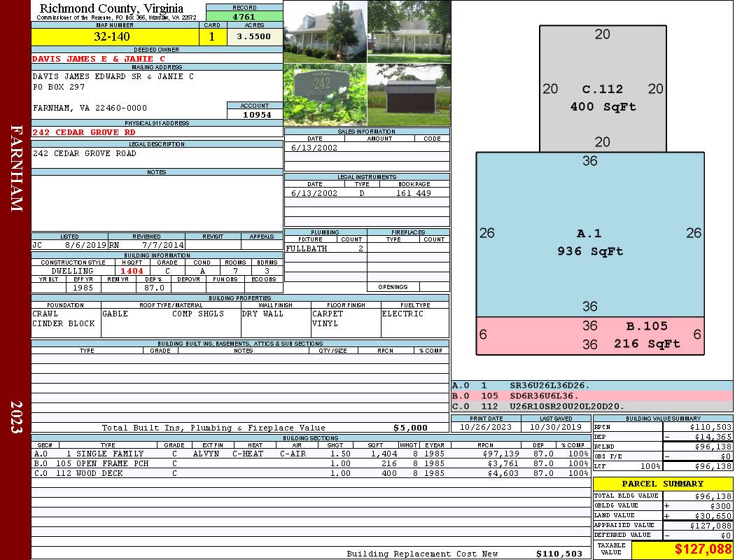
Task: Select the gray C.112 deck sketch section
Action: pos(603,89)
